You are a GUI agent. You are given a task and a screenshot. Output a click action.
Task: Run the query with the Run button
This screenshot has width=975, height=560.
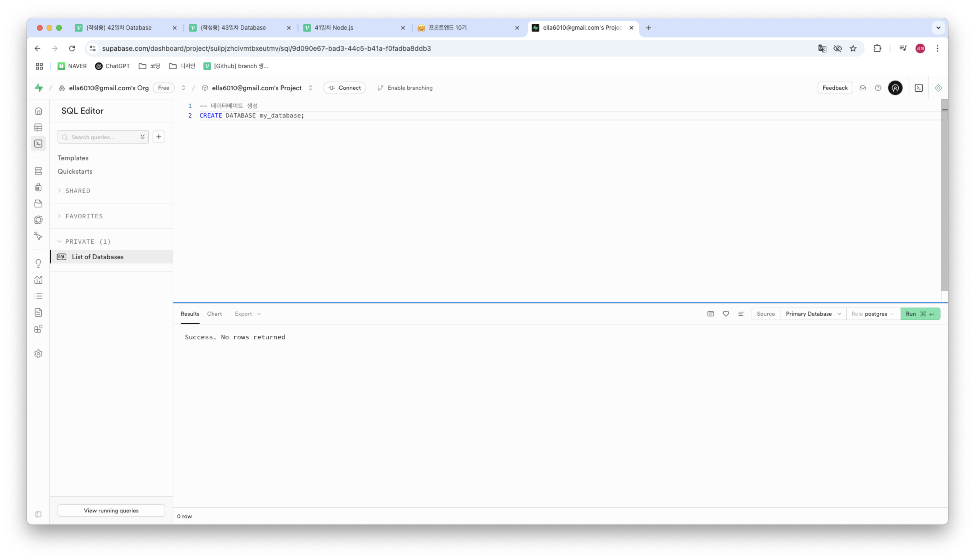tap(920, 314)
